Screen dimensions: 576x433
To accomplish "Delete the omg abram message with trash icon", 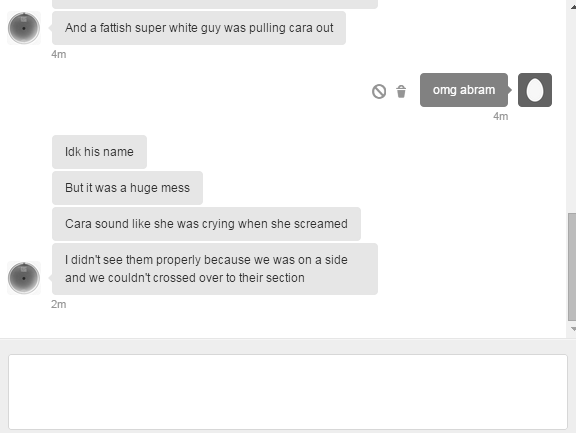I will pyautogui.click(x=401, y=91).
